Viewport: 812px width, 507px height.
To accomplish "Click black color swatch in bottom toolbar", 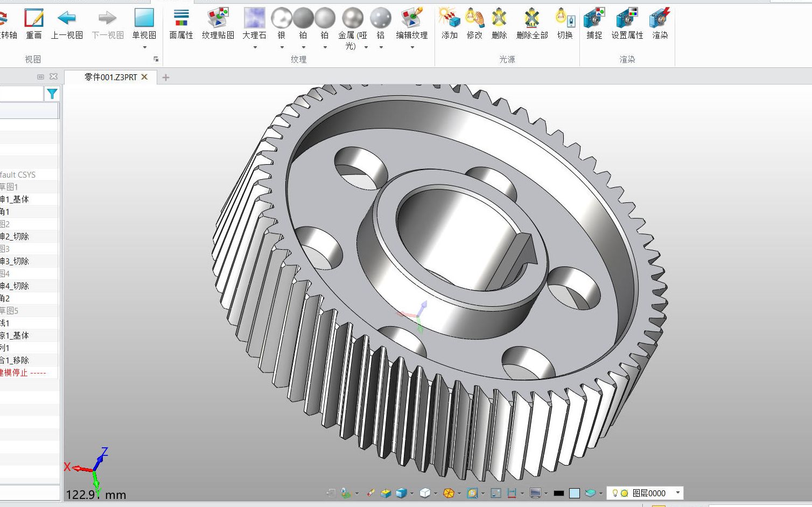I will click(558, 493).
